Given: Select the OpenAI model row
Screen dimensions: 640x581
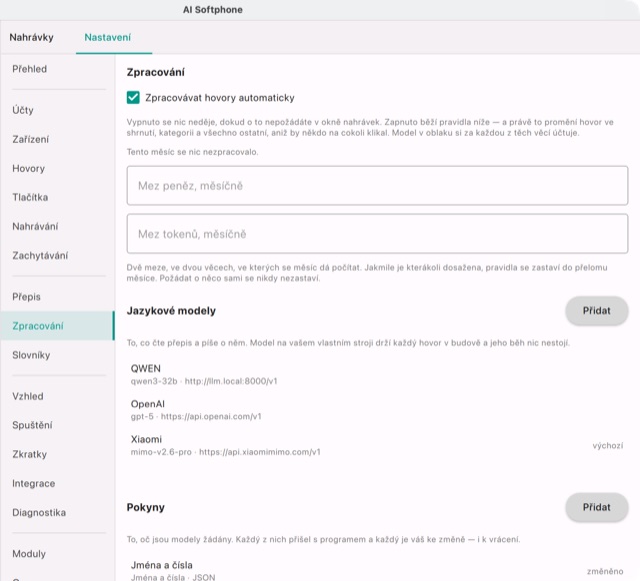Looking at the screenshot, I should coord(377,410).
